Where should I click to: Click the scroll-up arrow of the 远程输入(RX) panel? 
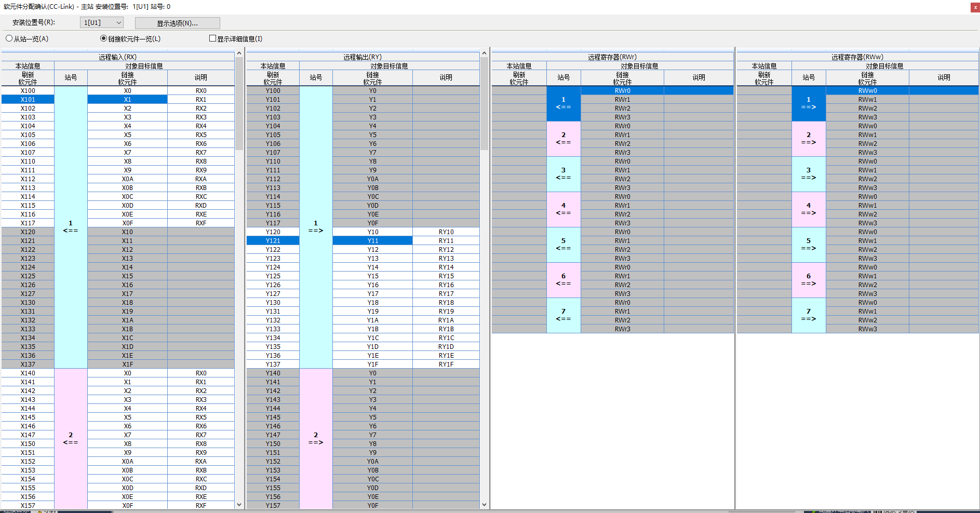click(239, 53)
